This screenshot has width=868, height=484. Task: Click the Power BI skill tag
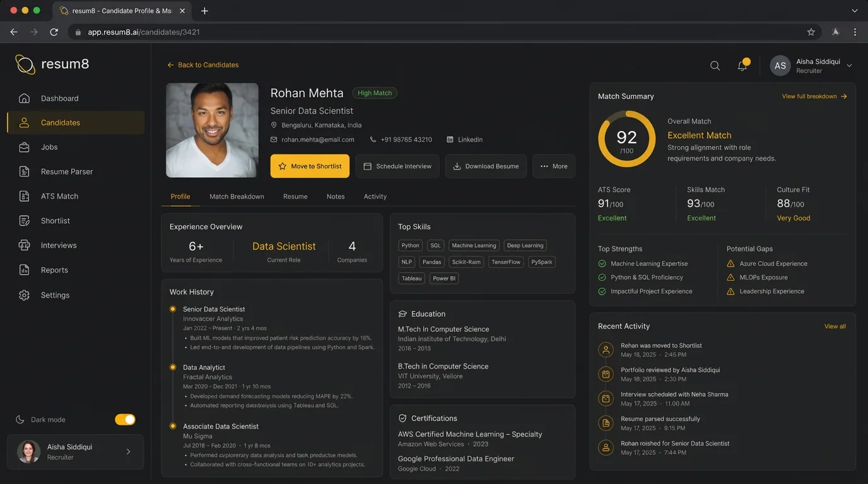444,279
